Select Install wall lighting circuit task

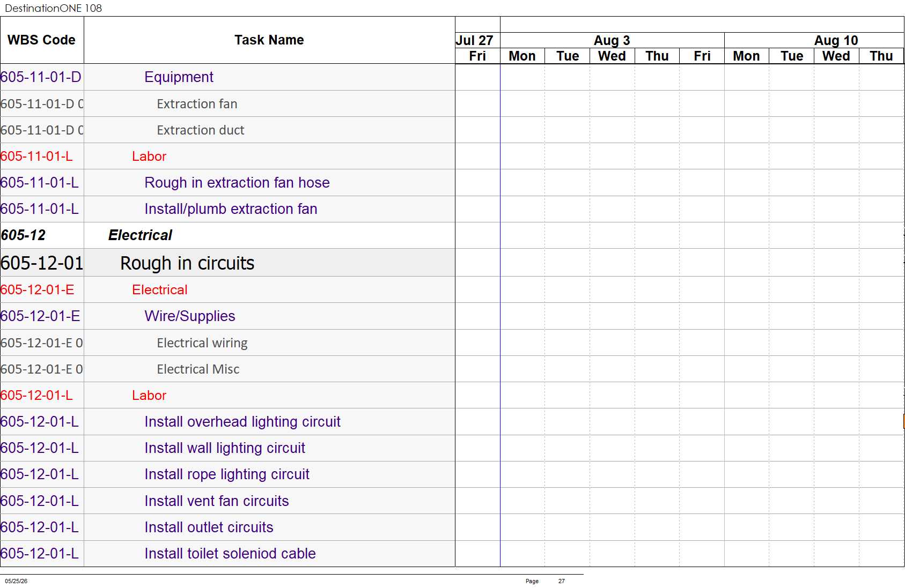pos(225,448)
